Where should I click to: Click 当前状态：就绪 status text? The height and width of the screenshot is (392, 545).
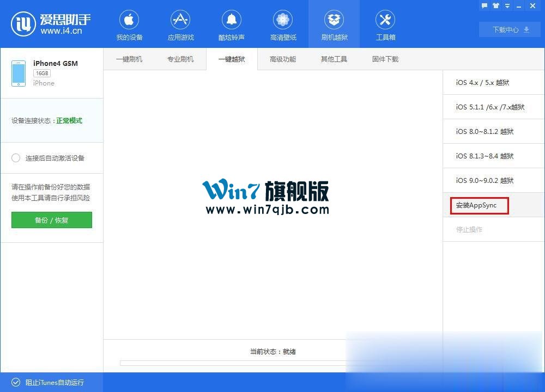click(273, 351)
